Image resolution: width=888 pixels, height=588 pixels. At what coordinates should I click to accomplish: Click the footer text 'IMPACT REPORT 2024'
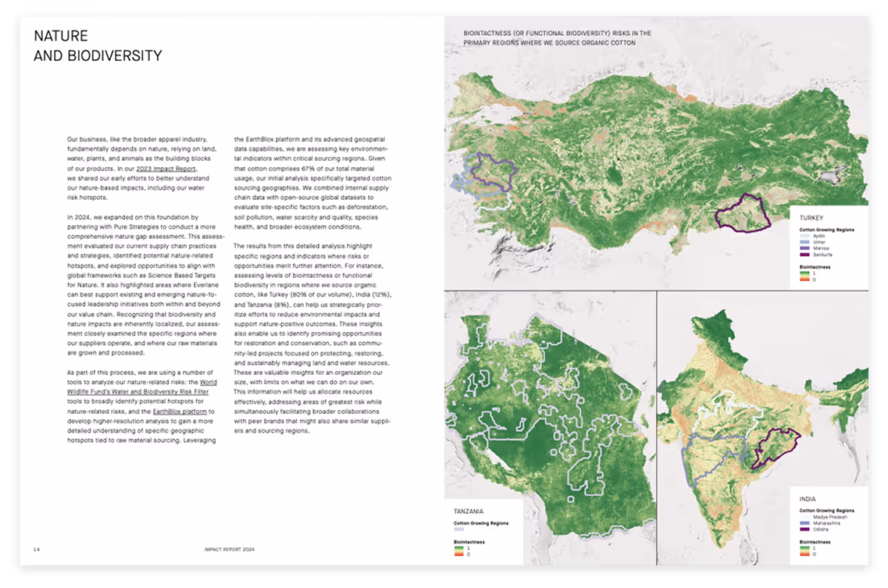[230, 550]
